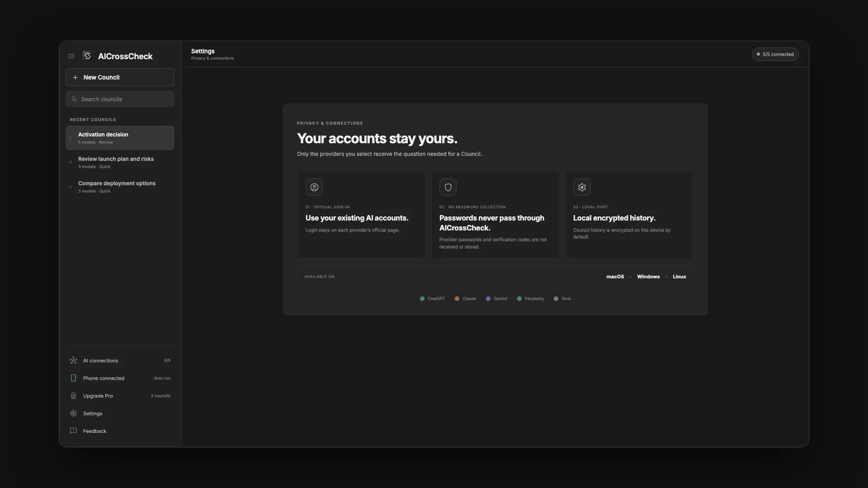Open the Upgrade Pro entry
Viewport: 868px width, 488px height.
120,396
